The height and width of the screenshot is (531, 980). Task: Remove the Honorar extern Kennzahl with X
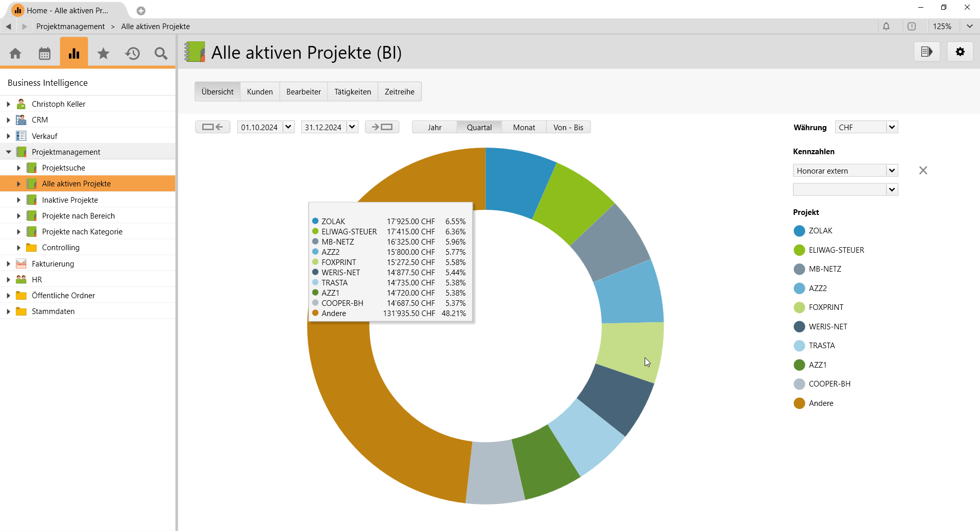click(923, 171)
